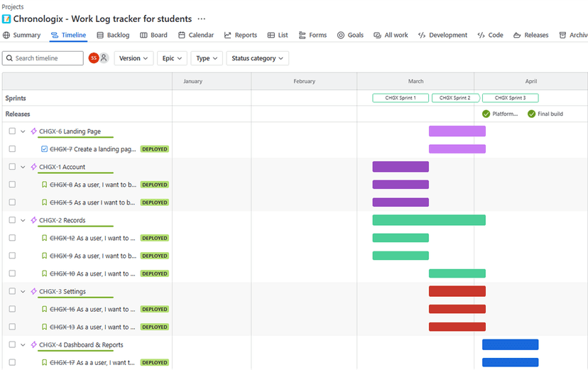The image size is (588, 370).
Task: Collapse the CHGX-3 Settings epic
Action: click(x=23, y=291)
